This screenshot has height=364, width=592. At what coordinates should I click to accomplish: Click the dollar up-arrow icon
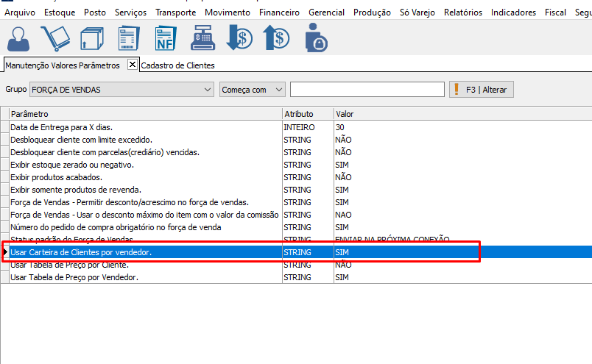coord(278,38)
